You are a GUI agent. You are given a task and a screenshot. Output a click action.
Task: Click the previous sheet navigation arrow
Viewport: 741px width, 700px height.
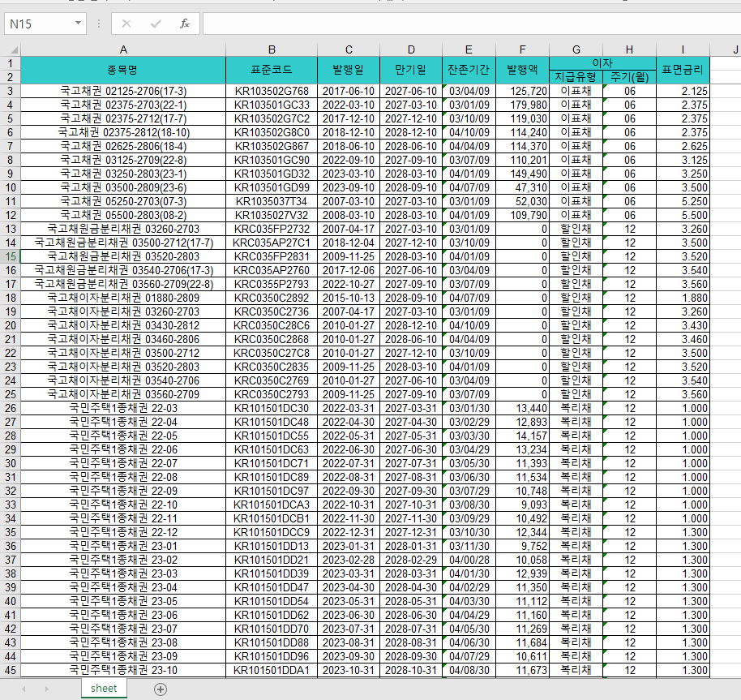pyautogui.click(x=24, y=689)
